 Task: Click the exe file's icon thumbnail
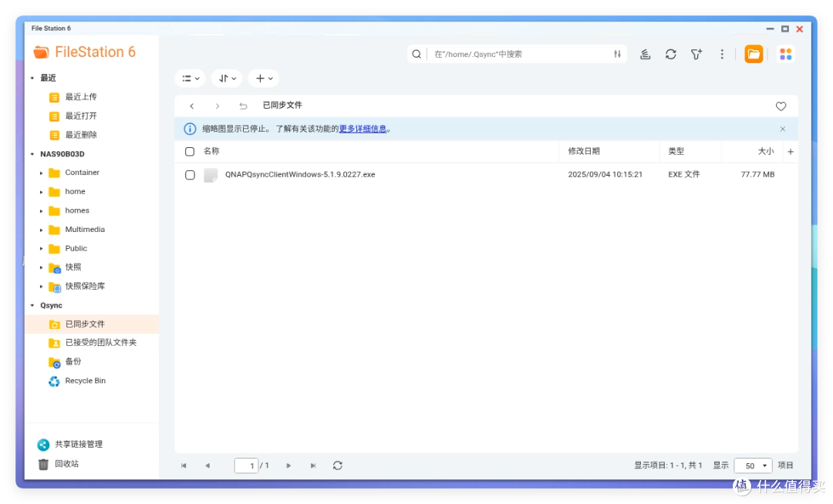[x=211, y=175]
